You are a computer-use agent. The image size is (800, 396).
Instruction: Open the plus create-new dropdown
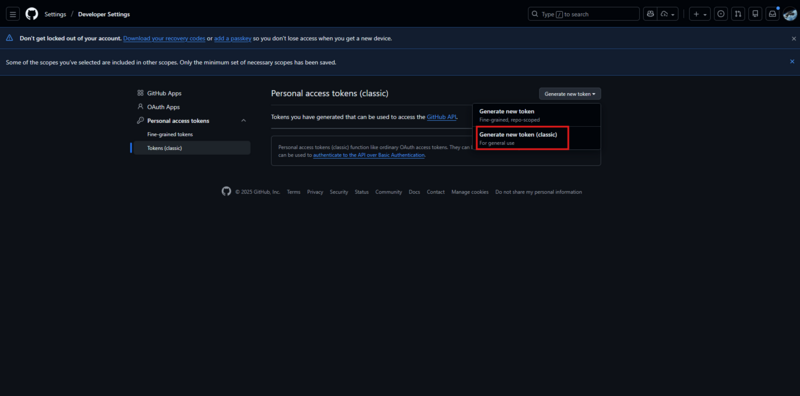[x=700, y=14]
